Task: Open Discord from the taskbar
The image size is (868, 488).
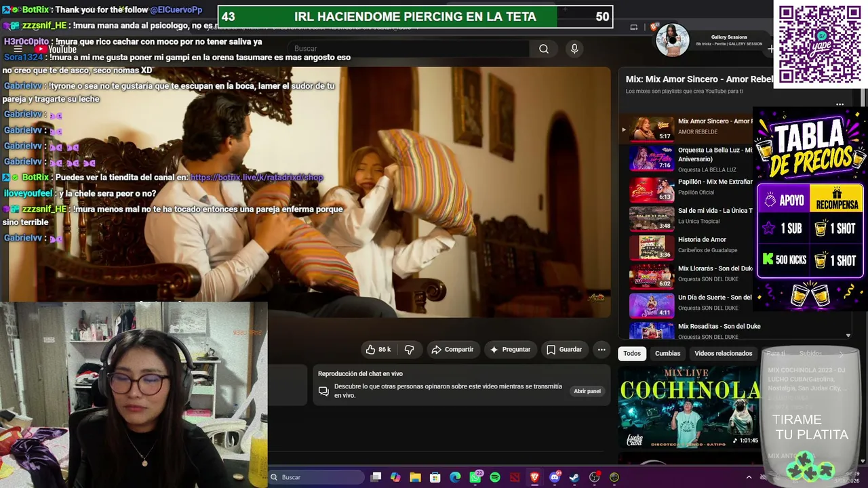Action: [555, 477]
